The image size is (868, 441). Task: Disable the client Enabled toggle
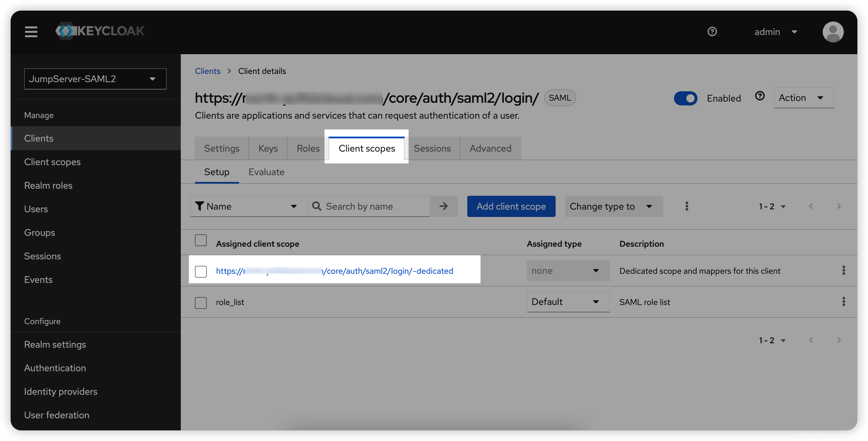pos(686,98)
